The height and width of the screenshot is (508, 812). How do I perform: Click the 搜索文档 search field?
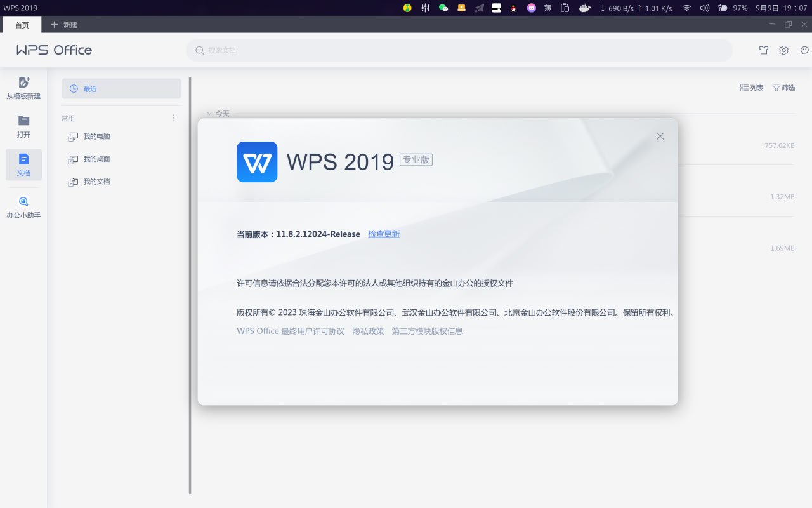tap(459, 50)
